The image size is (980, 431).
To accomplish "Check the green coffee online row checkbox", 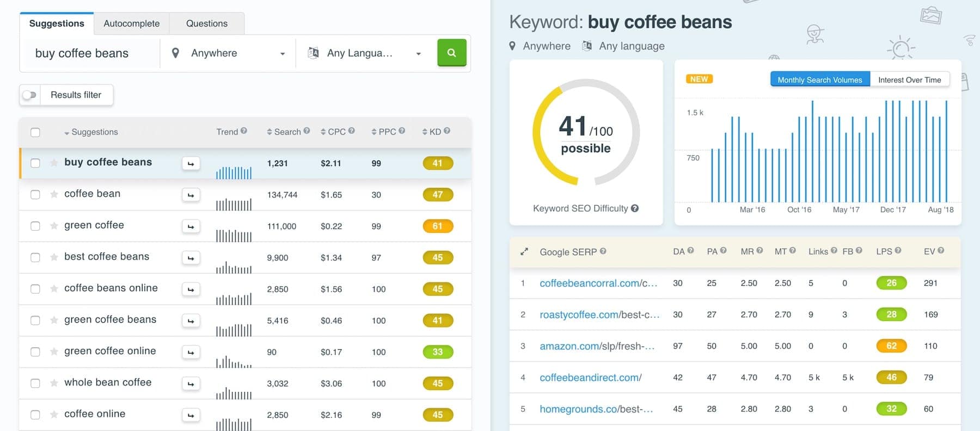I will coord(35,352).
